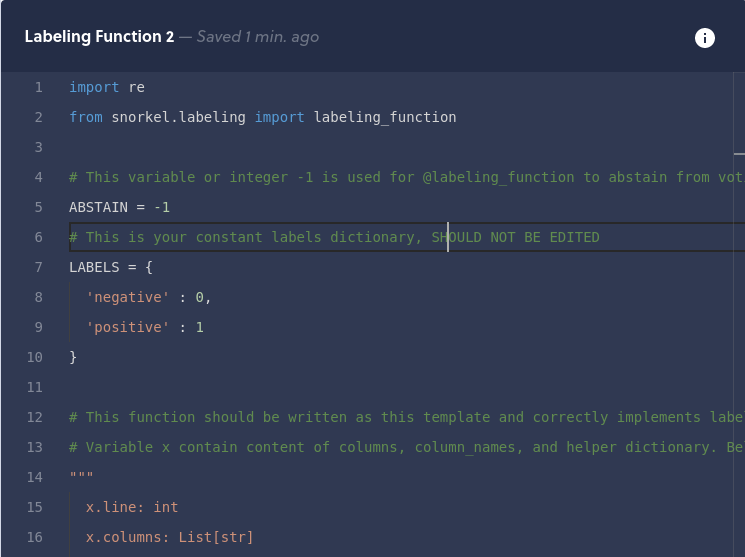Click line number 11 in the gutter
Screen dimensions: 745x557
tap(35, 387)
